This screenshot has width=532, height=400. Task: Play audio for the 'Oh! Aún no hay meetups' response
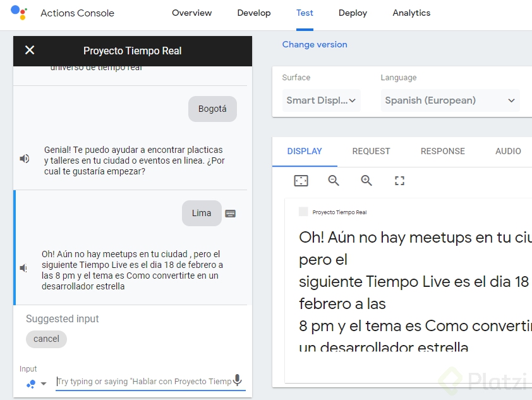23,268
